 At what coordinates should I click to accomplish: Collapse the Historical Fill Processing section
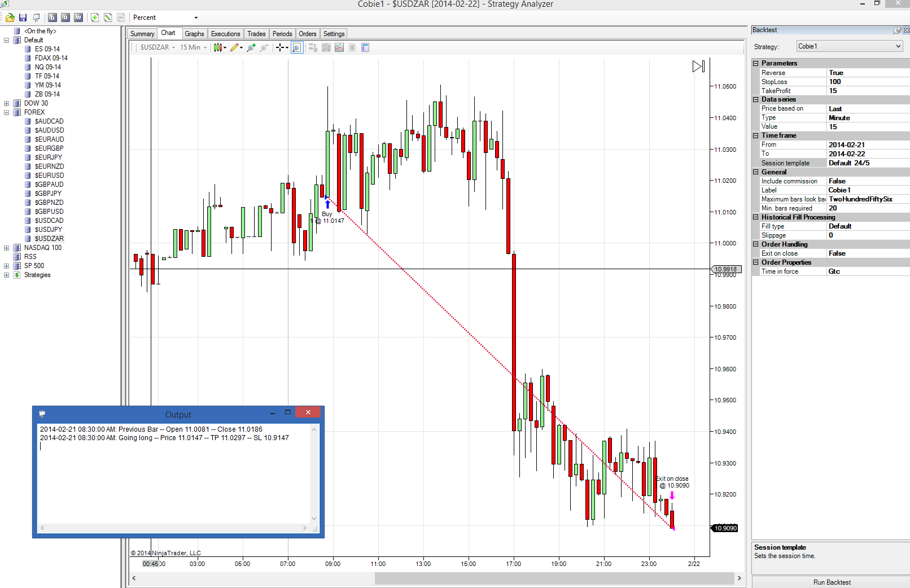pos(756,217)
